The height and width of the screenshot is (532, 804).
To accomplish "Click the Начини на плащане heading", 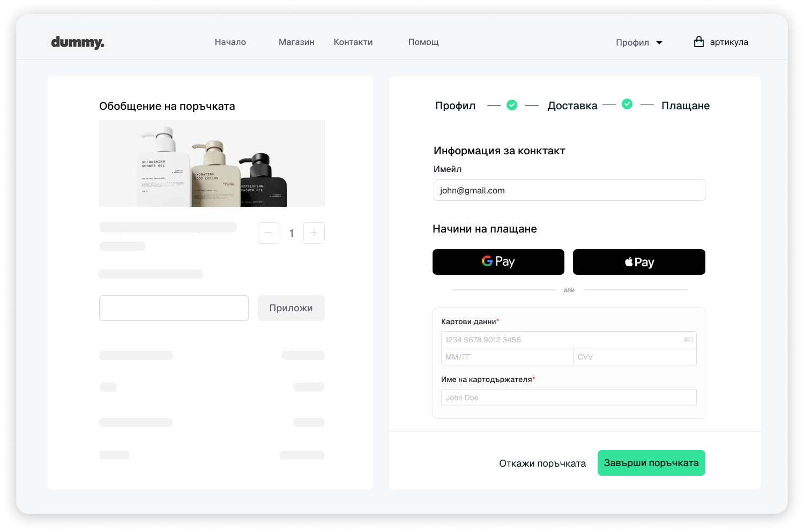I will 485,229.
